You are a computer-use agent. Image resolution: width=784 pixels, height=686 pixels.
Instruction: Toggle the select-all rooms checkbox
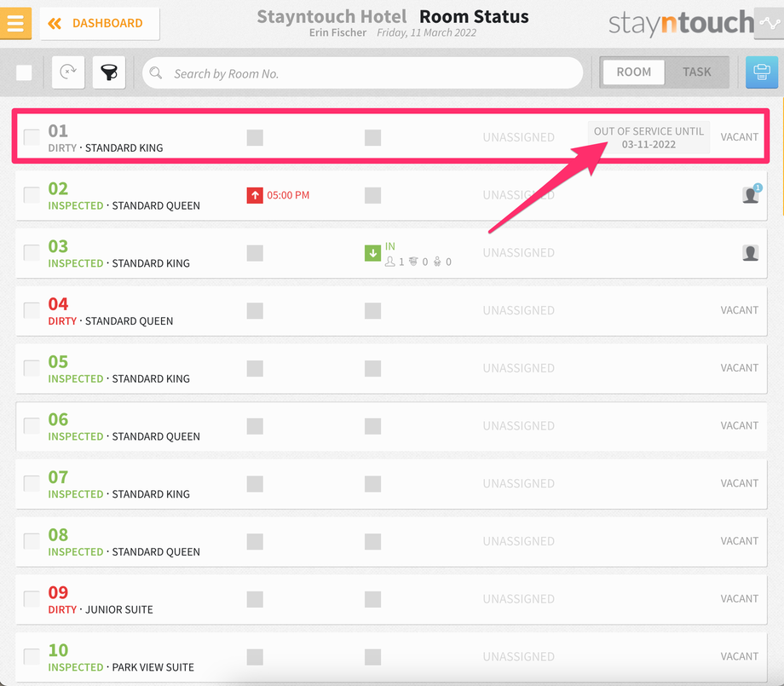pyautogui.click(x=24, y=72)
